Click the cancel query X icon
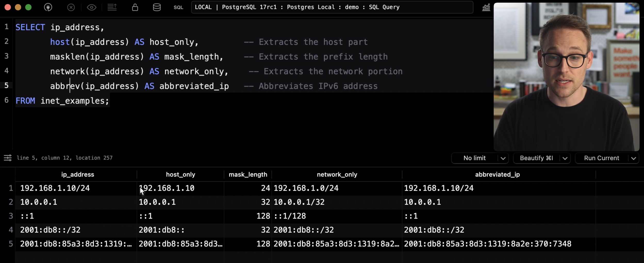Viewport: 644px width, 263px height. tap(71, 7)
